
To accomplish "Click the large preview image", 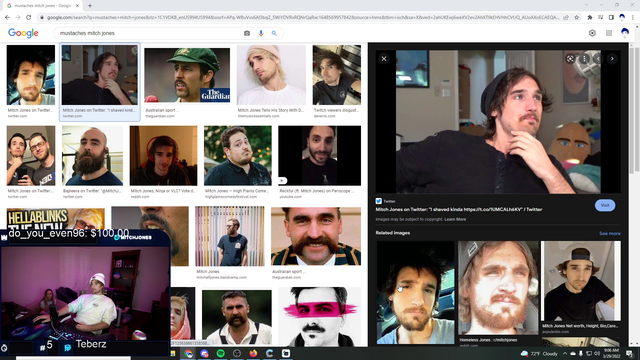I will [498, 122].
